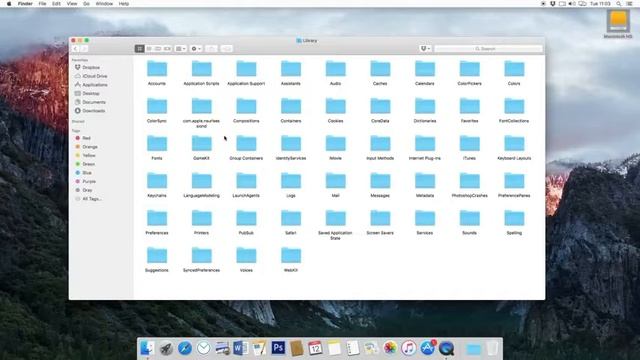The width and height of the screenshot is (640, 360).
Task: Open Notification Center in menu bar
Action: point(630,4)
